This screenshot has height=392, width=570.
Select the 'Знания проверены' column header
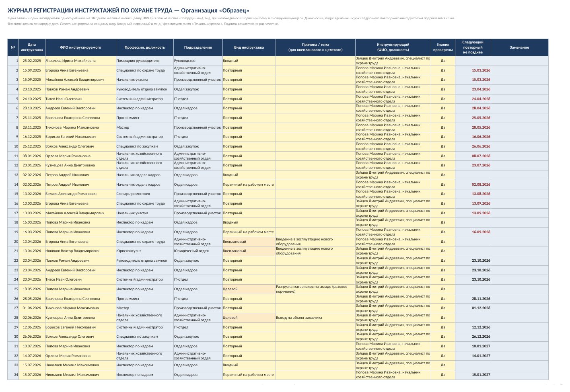click(x=443, y=47)
